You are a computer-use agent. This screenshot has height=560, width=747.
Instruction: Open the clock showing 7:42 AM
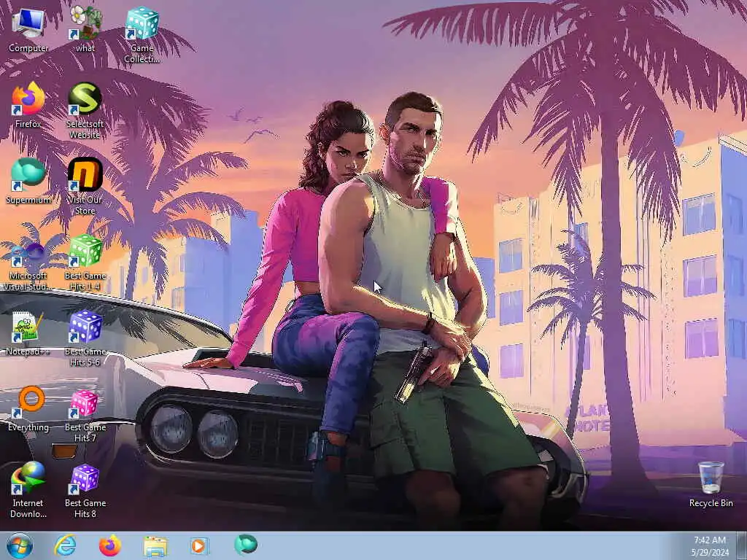pyautogui.click(x=709, y=545)
